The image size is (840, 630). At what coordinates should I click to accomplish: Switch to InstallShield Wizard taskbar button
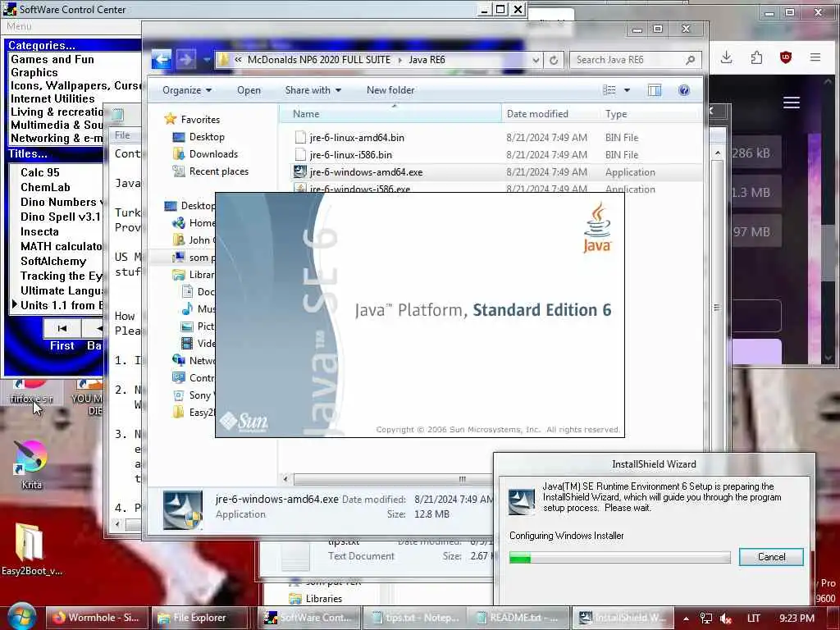tap(623, 618)
